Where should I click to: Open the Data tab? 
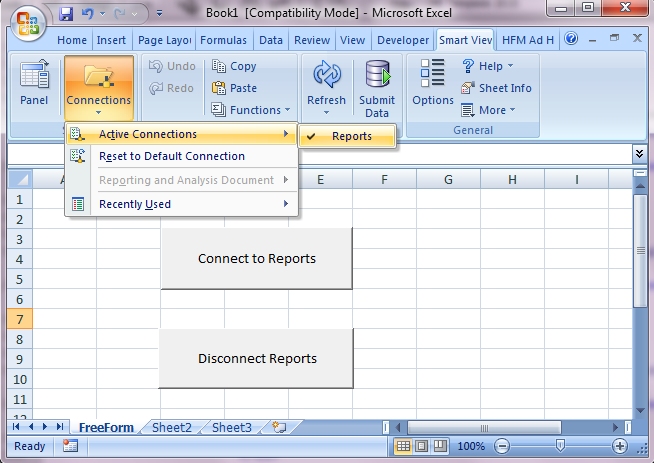(271, 40)
